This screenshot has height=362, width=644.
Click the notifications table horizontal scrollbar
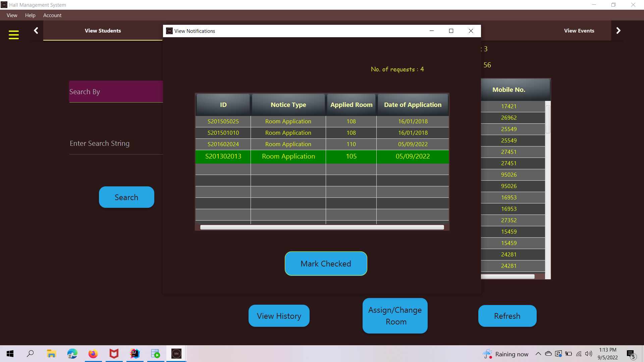(322, 227)
